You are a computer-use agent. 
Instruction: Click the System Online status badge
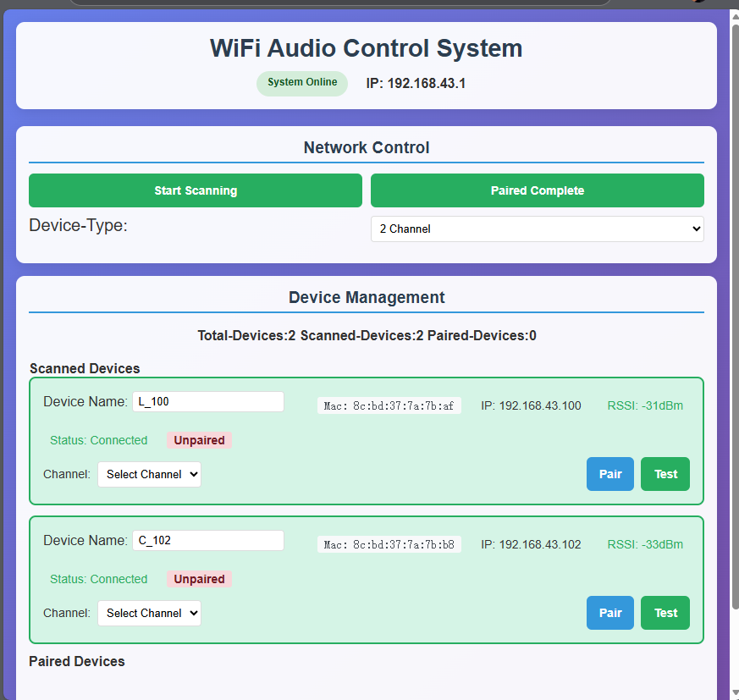click(x=302, y=83)
